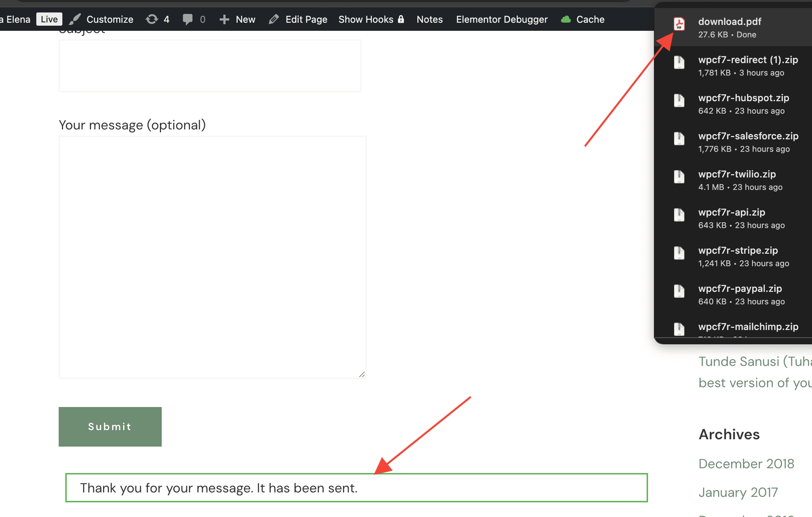Image resolution: width=812 pixels, height=517 pixels.
Task: Click the Customize paintbrush icon
Action: tap(75, 19)
